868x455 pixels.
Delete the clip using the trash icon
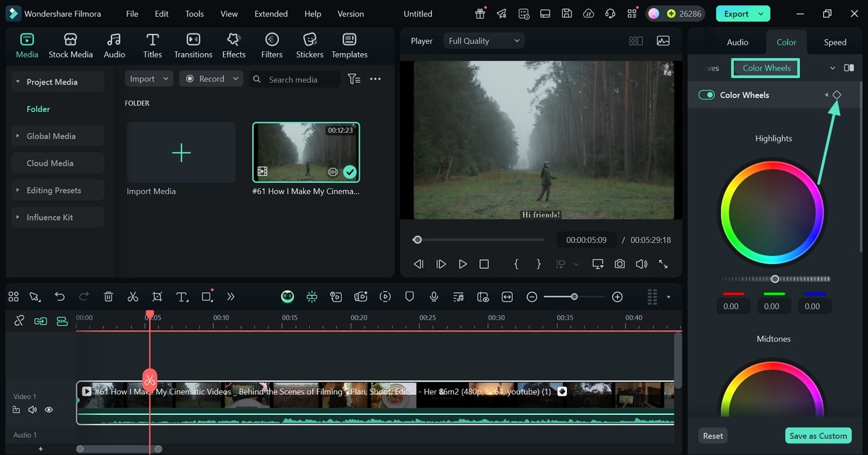pyautogui.click(x=109, y=297)
